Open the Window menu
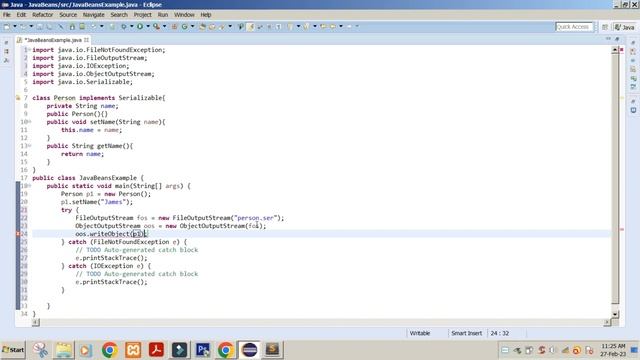640x360 pixels. tap(184, 15)
